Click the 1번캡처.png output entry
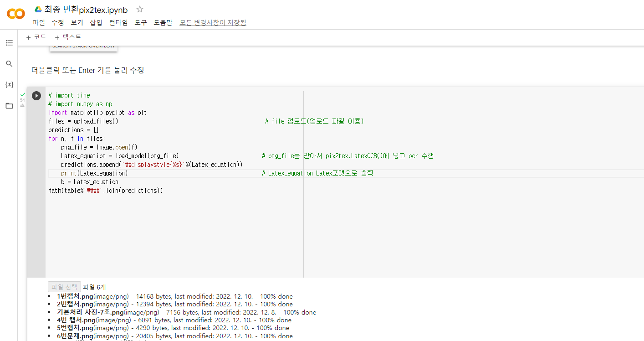644x341 pixels. click(x=175, y=296)
